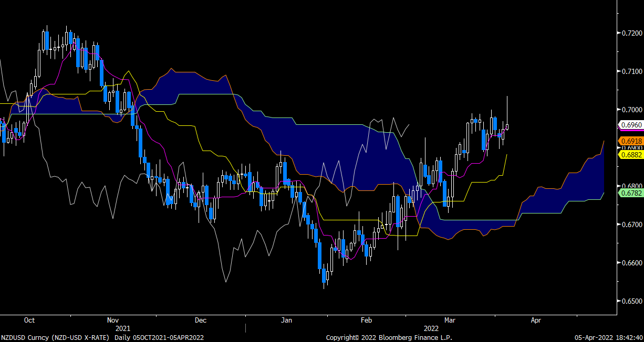644x342 pixels.
Task: Click the orange 0.6918 price tag
Action: [x=630, y=141]
